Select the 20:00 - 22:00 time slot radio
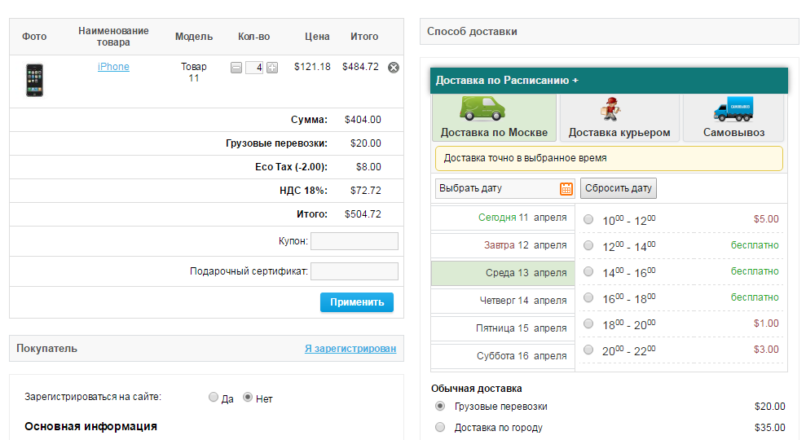 589,350
